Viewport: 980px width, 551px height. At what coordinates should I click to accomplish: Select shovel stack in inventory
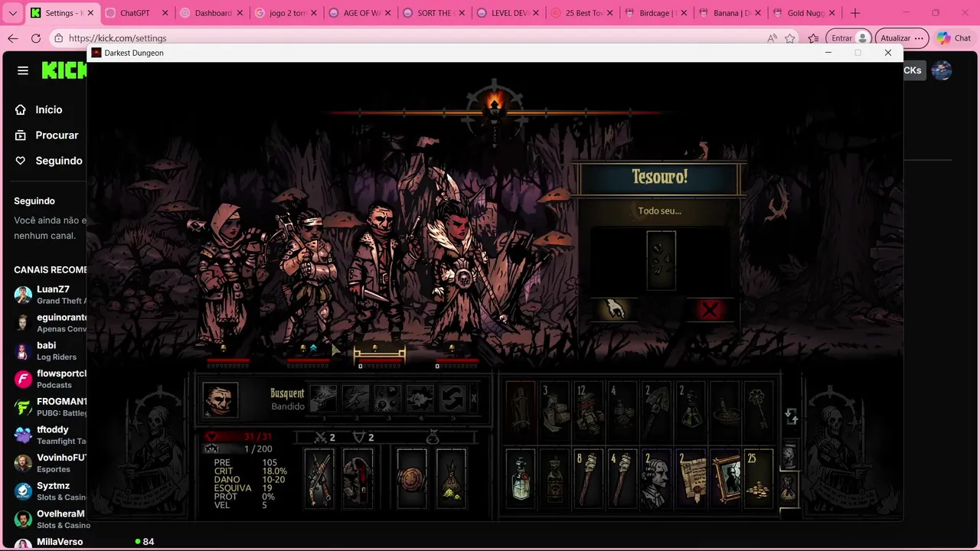[x=656, y=410]
